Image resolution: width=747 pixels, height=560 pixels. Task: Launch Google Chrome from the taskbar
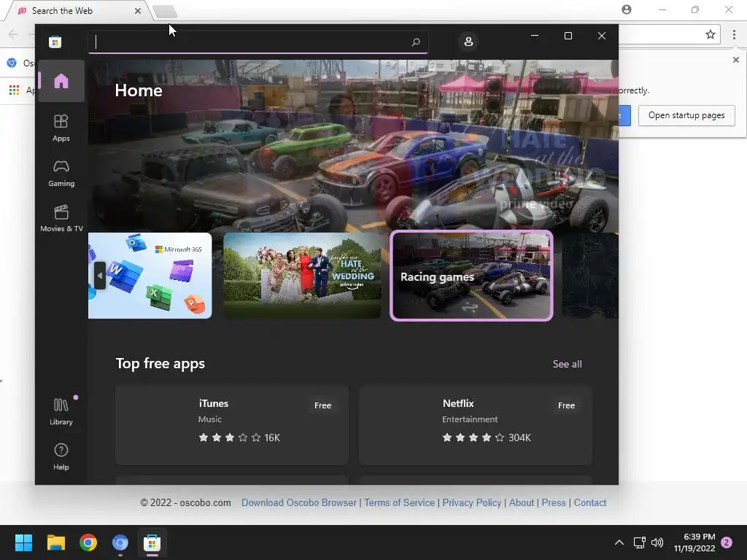pyautogui.click(x=88, y=542)
